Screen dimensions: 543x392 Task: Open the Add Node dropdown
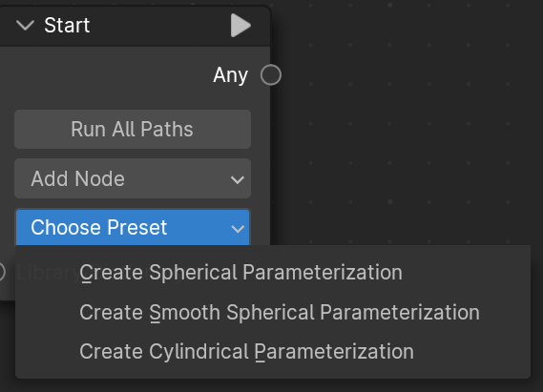pos(133,178)
